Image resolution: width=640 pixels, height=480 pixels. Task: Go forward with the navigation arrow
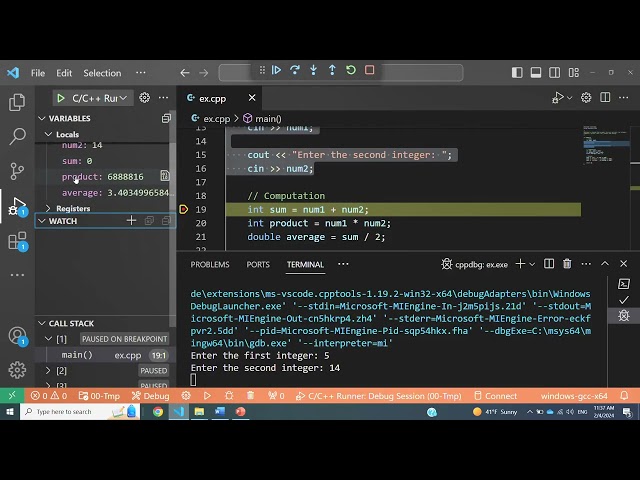coord(204,73)
